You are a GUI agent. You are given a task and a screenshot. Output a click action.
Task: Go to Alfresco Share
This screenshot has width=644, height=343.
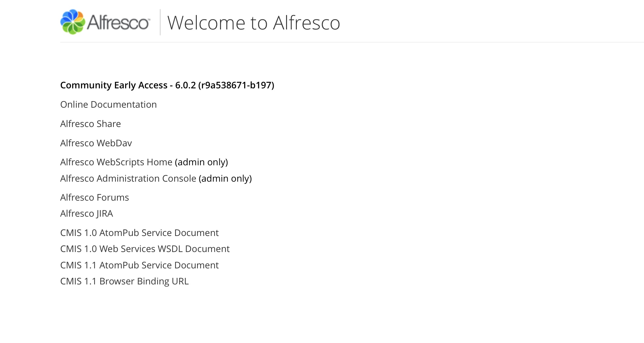pyautogui.click(x=91, y=124)
